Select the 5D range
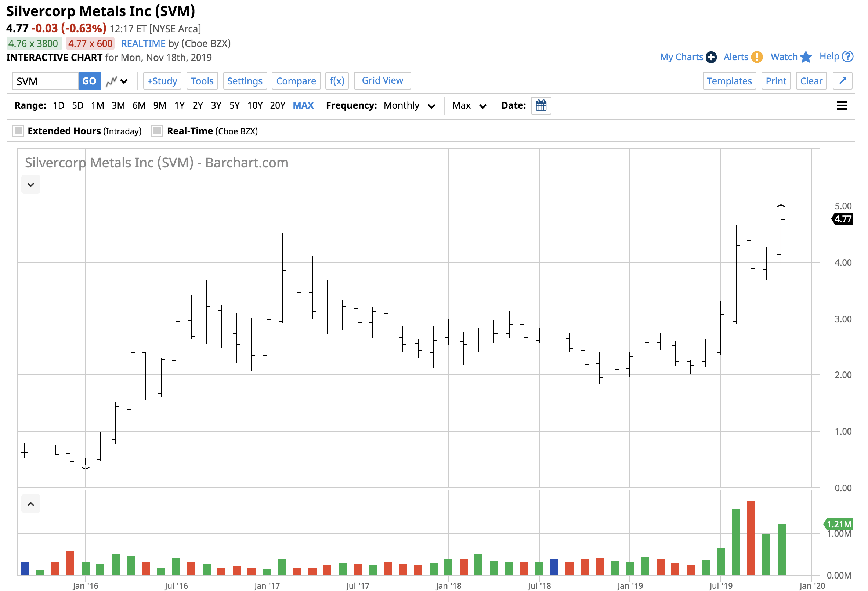Image resolution: width=868 pixels, height=591 pixels. tap(78, 106)
